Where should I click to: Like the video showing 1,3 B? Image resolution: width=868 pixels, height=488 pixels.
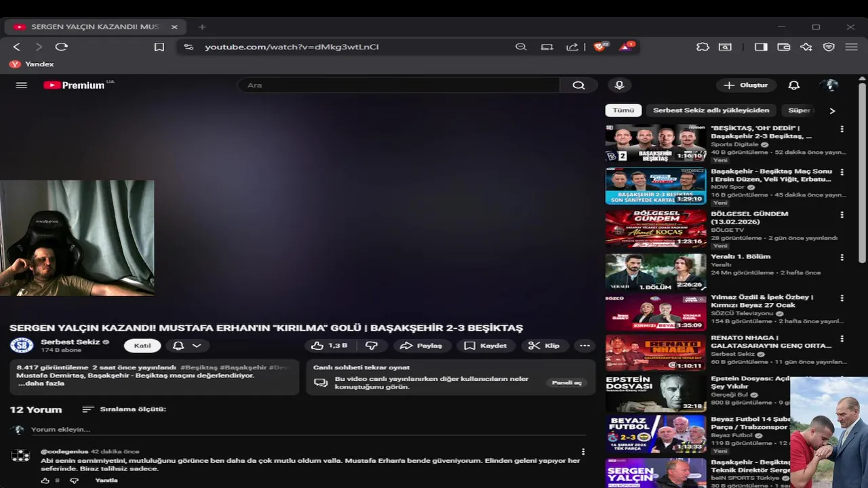point(330,346)
